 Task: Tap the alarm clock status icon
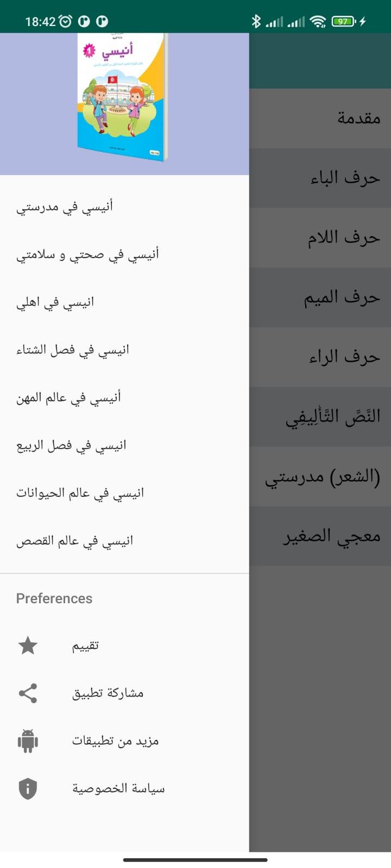(66, 21)
